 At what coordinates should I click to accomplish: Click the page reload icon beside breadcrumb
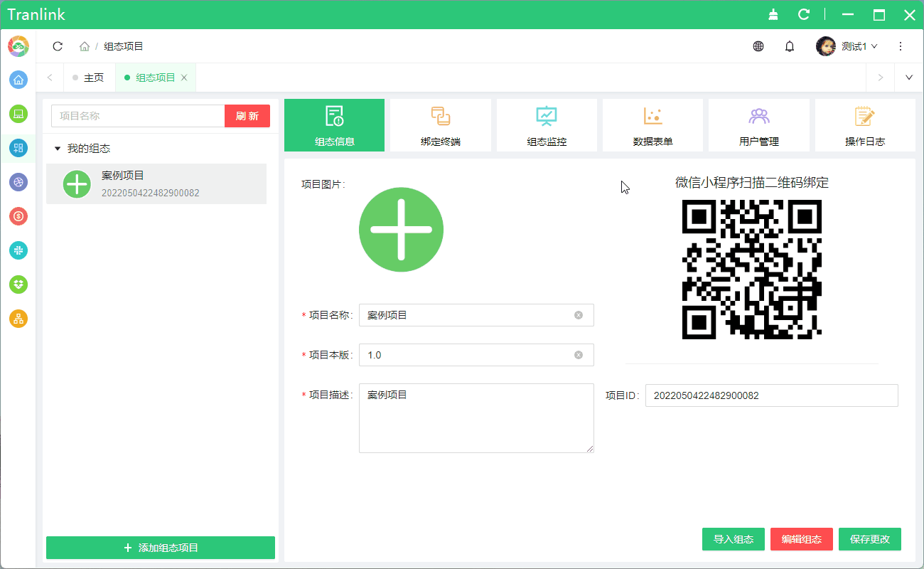coord(58,46)
